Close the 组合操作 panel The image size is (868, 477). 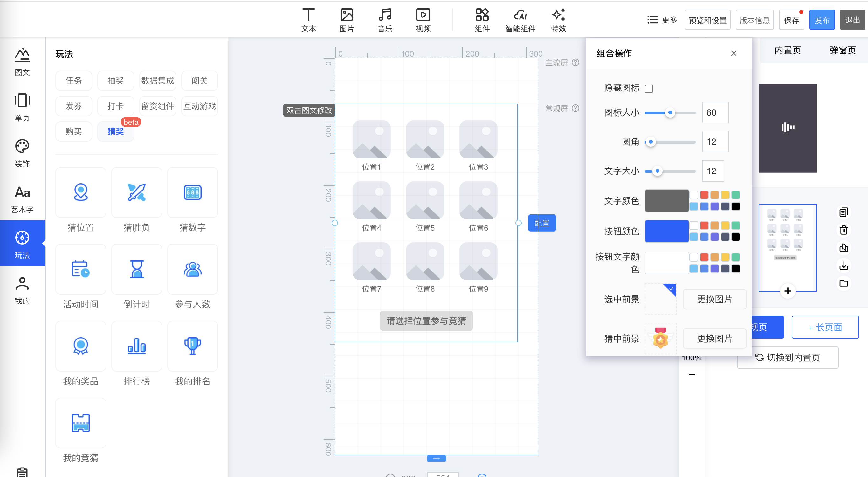pyautogui.click(x=734, y=54)
